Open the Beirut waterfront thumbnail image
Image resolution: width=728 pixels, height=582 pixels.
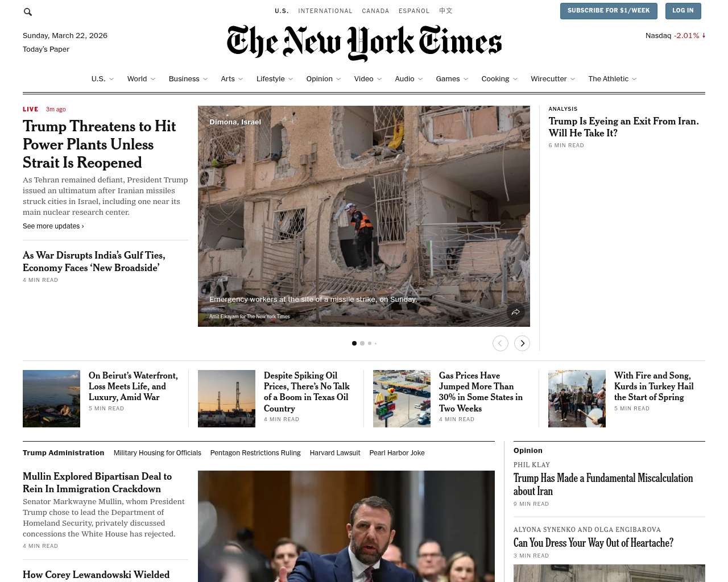51,398
